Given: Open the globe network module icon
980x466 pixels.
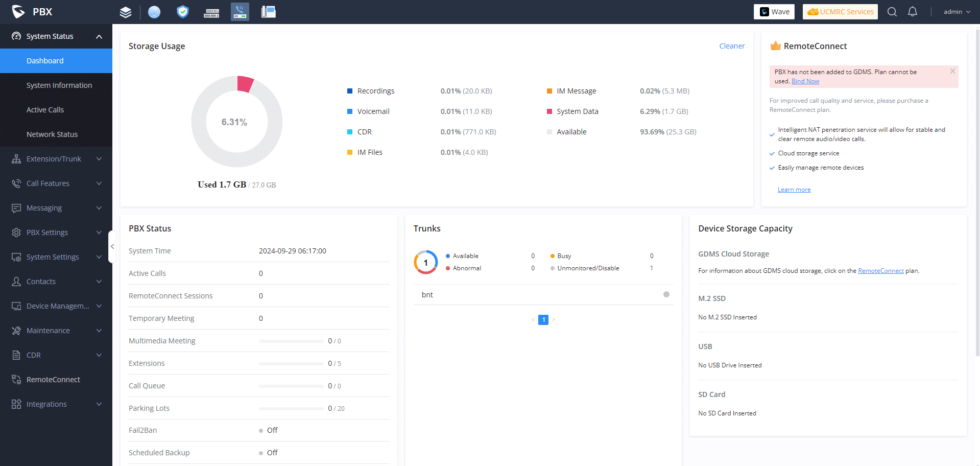Looking at the screenshot, I should [x=154, y=12].
